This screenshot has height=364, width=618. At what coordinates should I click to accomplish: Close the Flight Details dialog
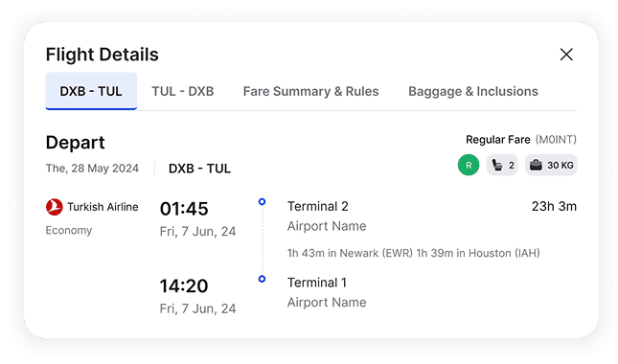566,55
